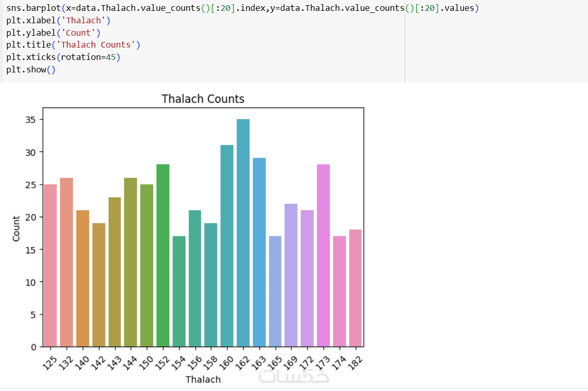Select the pink bar for 125
The image size is (588, 391).
[50, 265]
